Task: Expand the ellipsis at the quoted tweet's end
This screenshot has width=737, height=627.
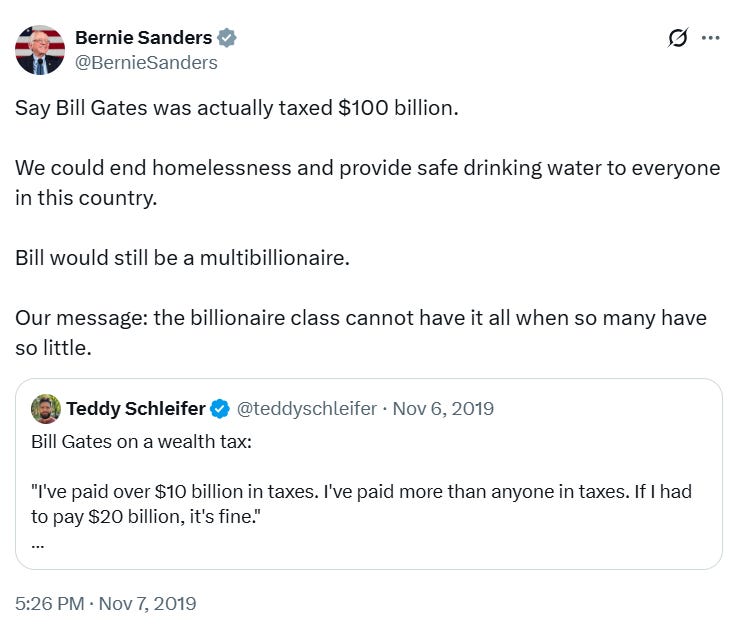Action: [38, 544]
